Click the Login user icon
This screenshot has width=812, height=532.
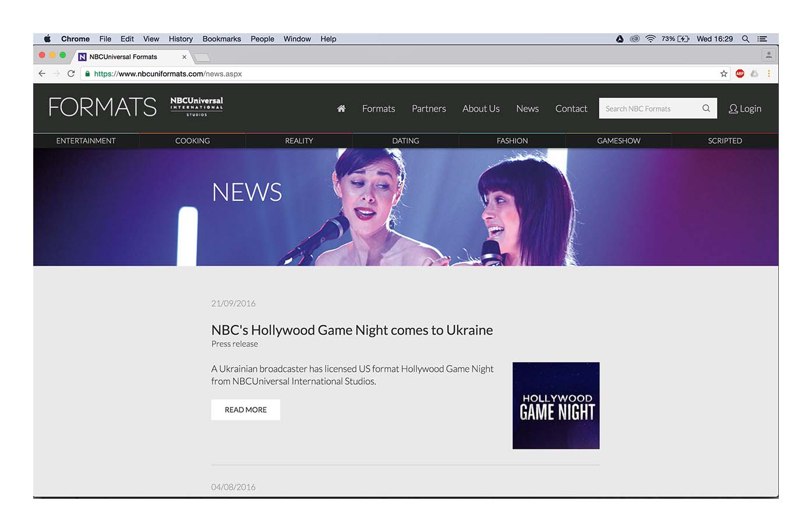(733, 108)
